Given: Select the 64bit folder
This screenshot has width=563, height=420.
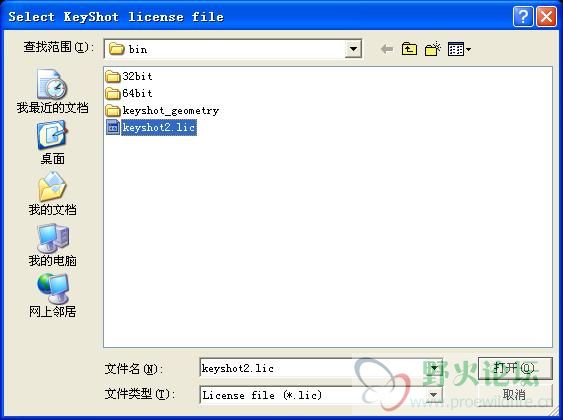Looking at the screenshot, I should [x=129, y=93].
